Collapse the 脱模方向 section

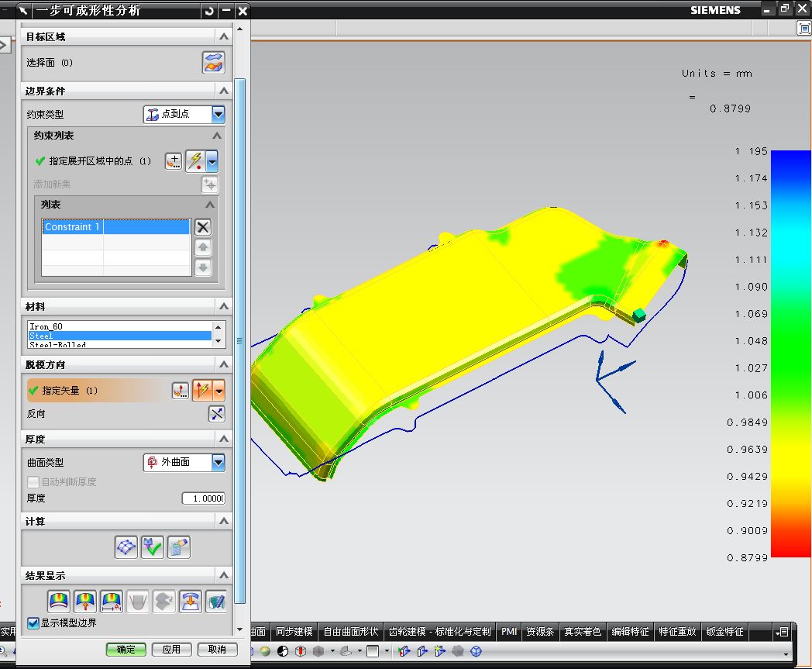pos(224,364)
